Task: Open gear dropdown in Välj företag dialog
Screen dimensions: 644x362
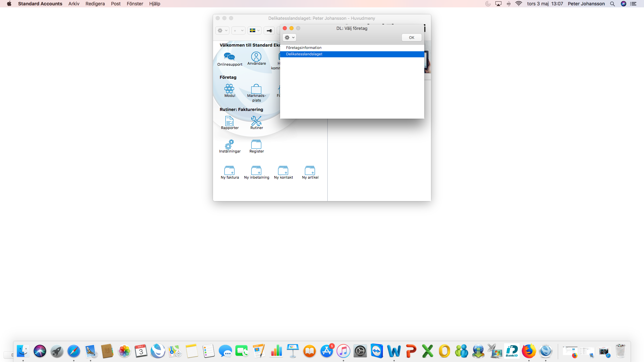Action: pos(289,38)
